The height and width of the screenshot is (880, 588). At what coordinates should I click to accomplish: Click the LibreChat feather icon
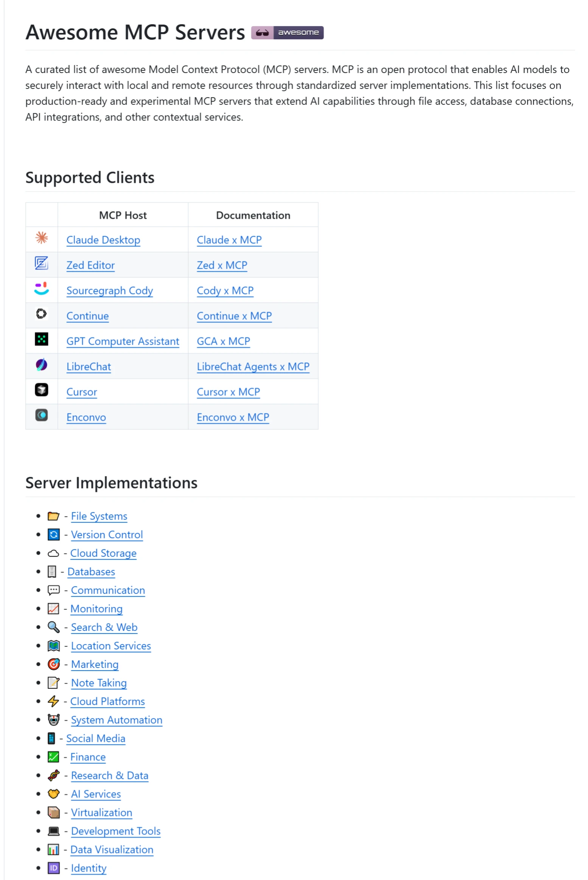[x=41, y=364]
